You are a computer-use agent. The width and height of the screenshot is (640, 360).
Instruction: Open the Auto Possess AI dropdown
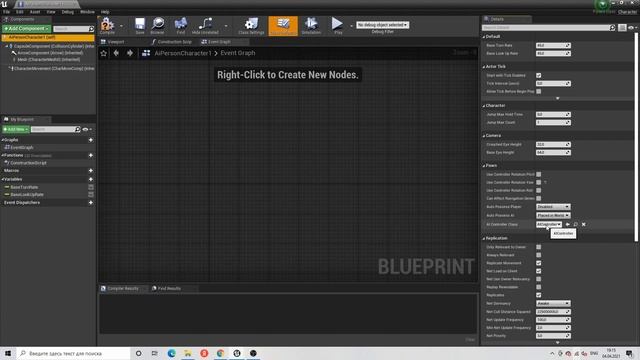tap(553, 215)
